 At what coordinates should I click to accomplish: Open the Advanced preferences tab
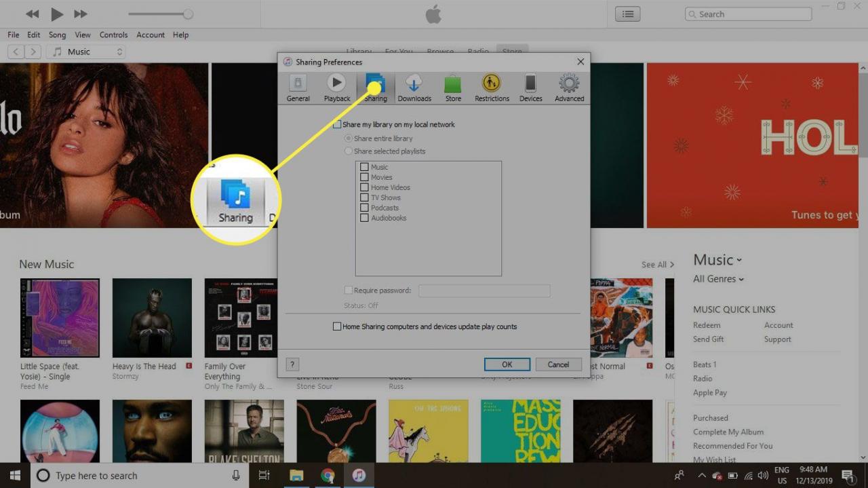tap(569, 88)
